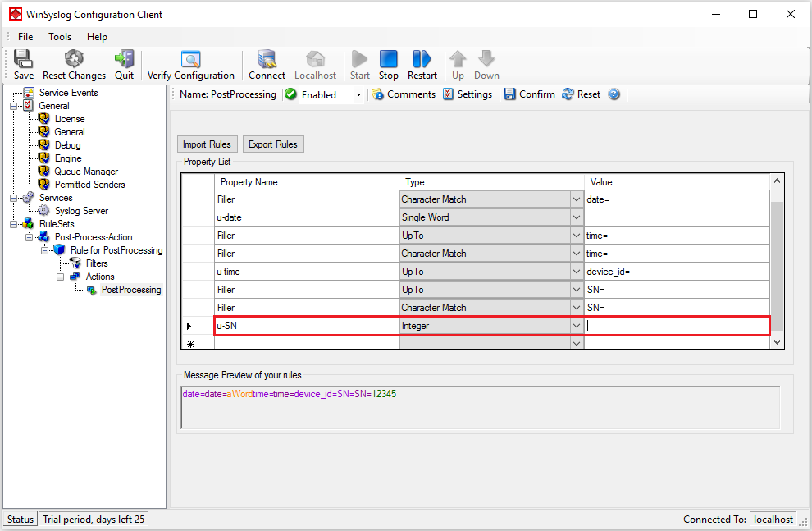812x531 pixels.
Task: Open Type dropdown in the empty new row
Action: pos(577,343)
